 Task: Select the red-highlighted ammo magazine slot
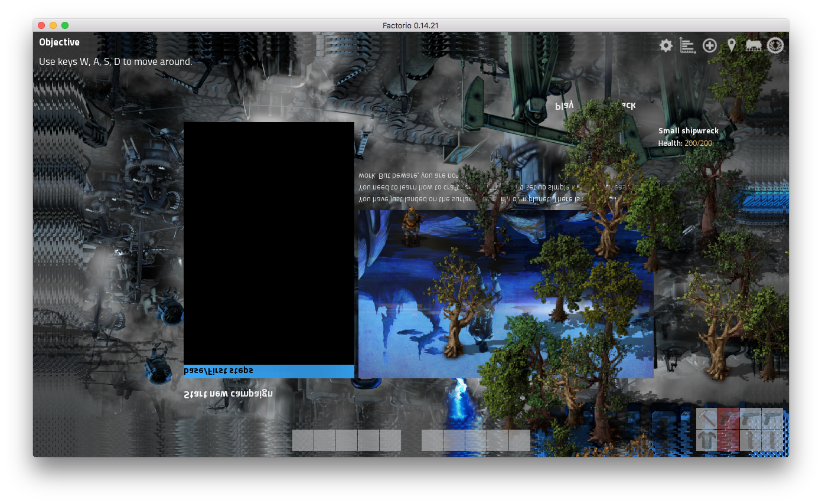tap(729, 440)
